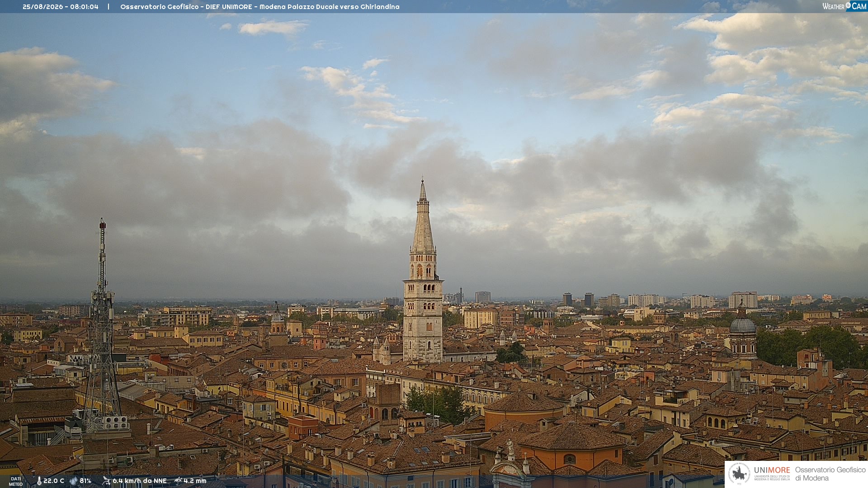Open the DATI METEO label

[x=16, y=481]
